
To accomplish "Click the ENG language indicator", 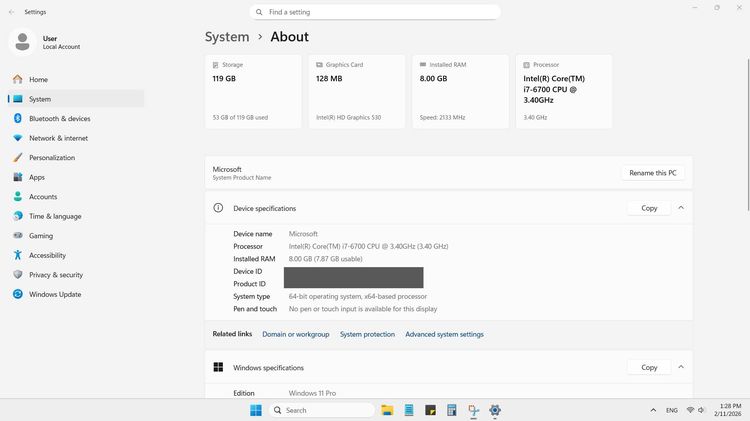I will pos(672,410).
